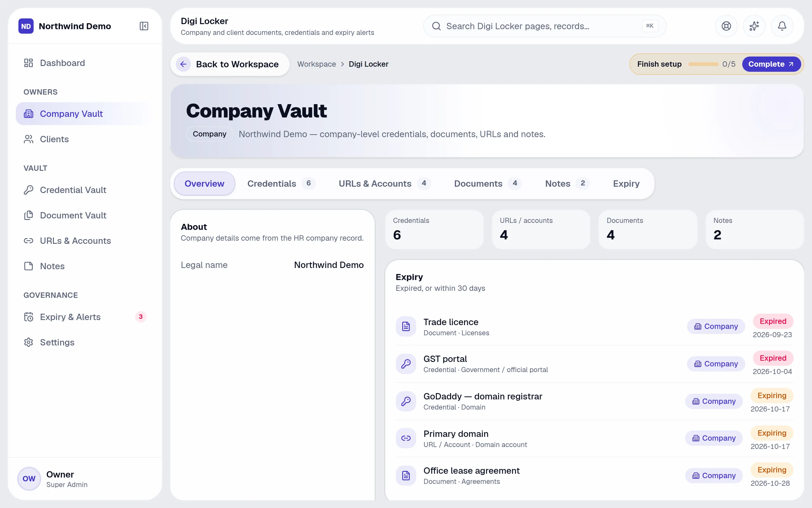Open URLs & Accounts sidebar item
Screen dimensions: 812x508
[x=85, y=241]
